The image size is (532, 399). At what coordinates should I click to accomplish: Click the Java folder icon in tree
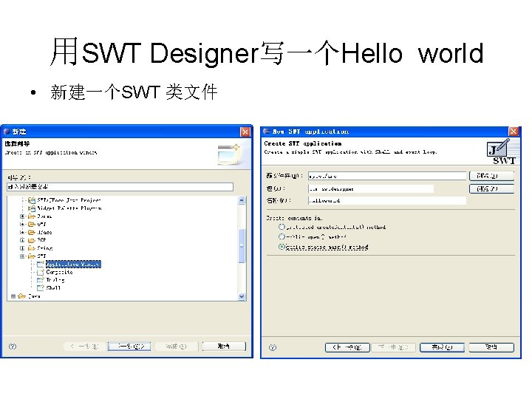click(x=22, y=296)
